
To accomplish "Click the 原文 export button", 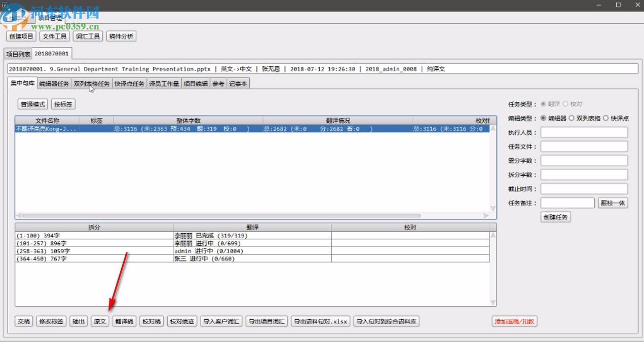I will (x=100, y=321).
